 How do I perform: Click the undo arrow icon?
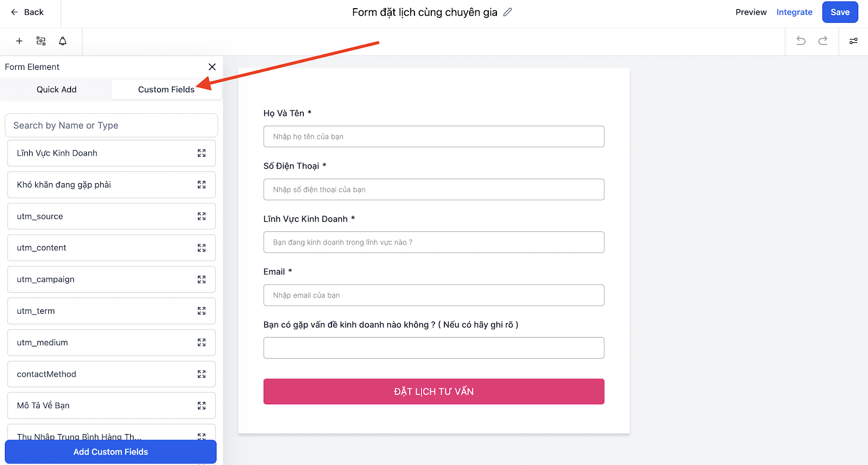tap(801, 41)
